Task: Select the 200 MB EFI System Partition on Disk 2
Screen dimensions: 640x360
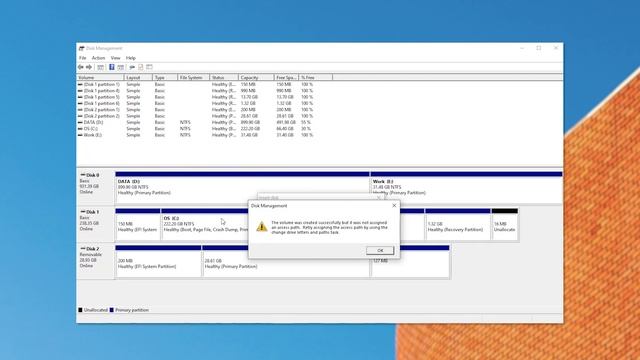Action: [158, 261]
